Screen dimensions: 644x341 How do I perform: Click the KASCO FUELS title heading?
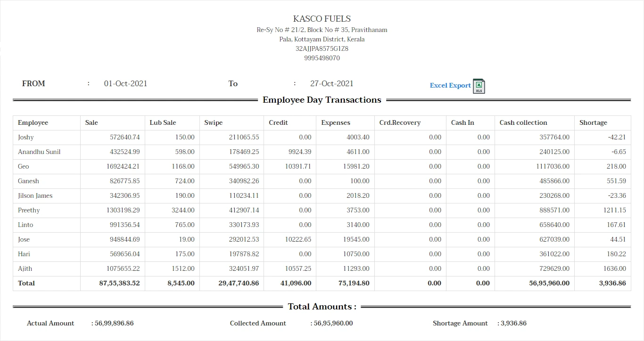[x=322, y=18]
